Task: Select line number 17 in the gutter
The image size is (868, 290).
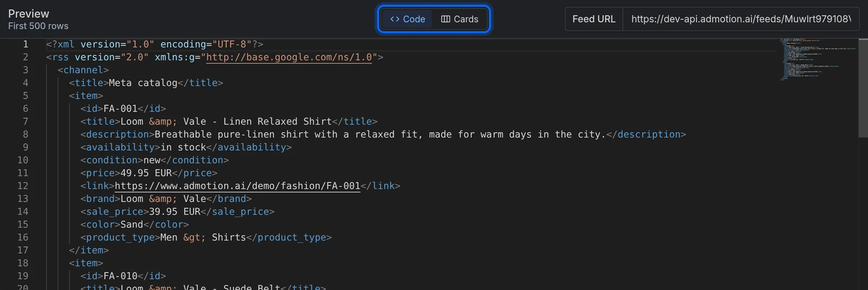Action: pyautogui.click(x=22, y=250)
